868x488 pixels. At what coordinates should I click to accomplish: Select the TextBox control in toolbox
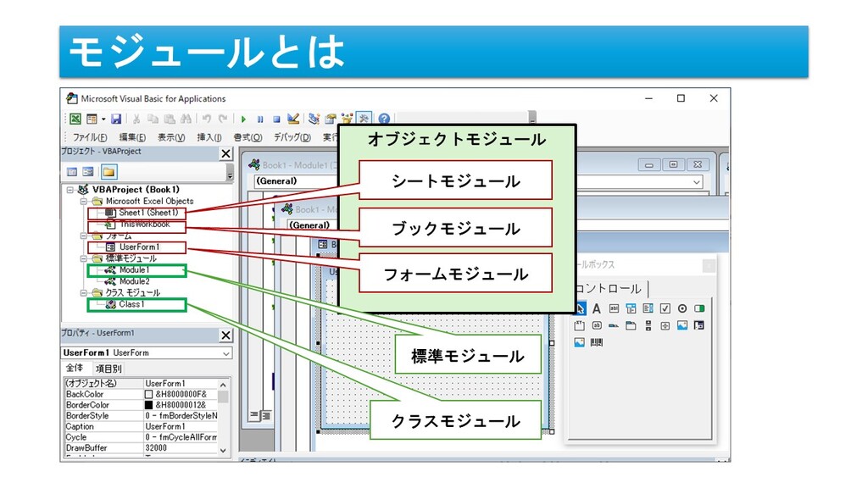[614, 308]
